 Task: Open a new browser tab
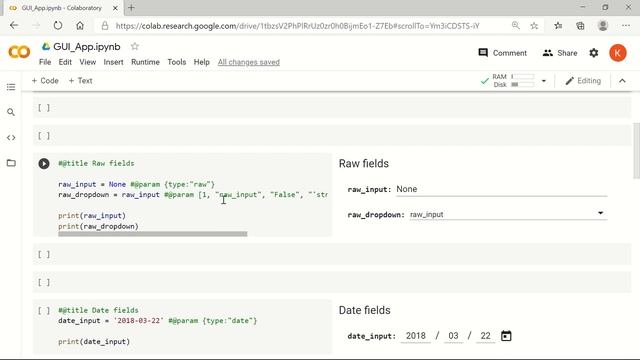[x=131, y=8]
